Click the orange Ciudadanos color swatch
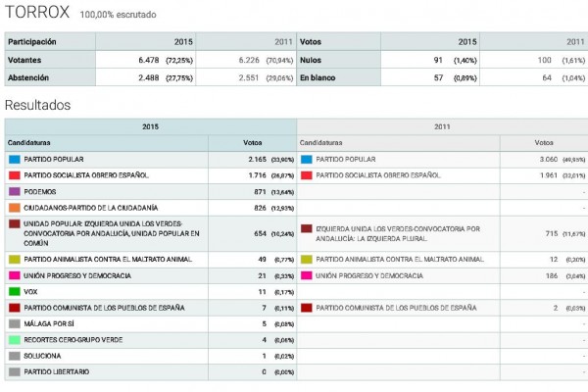Viewport: 588px width, 392px height. pyautogui.click(x=15, y=208)
